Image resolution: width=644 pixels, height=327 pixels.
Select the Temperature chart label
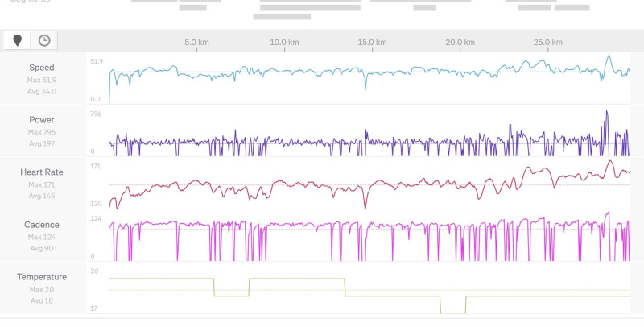[42, 277]
